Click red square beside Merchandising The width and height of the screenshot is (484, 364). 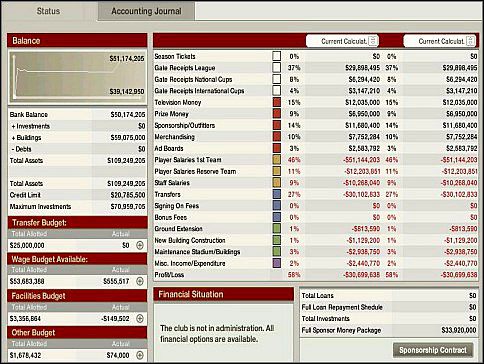[x=277, y=137]
